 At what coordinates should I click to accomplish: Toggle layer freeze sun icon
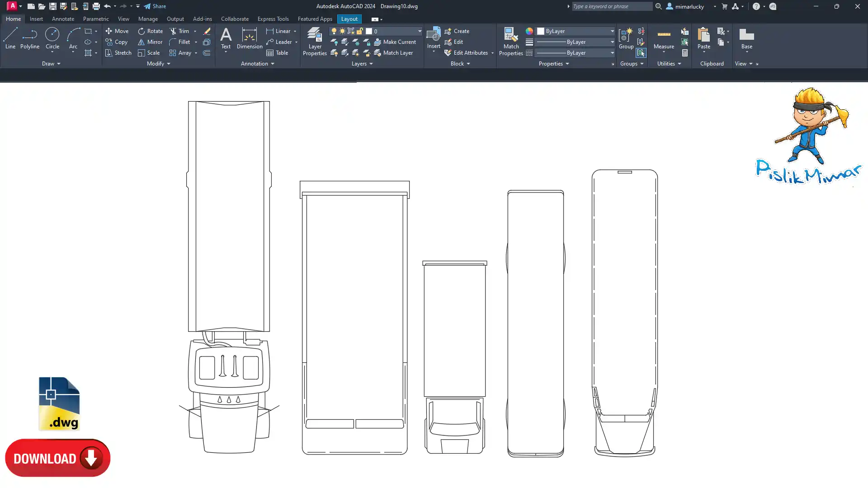click(342, 31)
